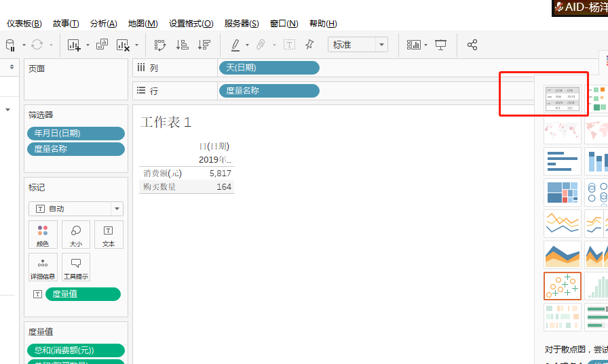Click the new worksheet icon
The height and width of the screenshot is (364, 608).
[74, 45]
